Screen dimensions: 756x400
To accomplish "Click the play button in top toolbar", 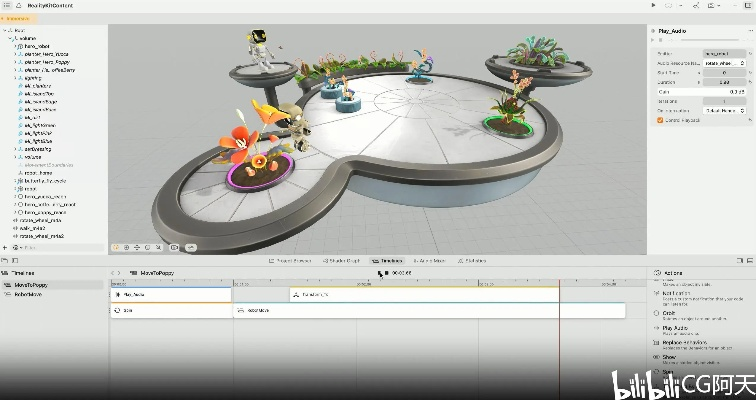I will point(653,5).
